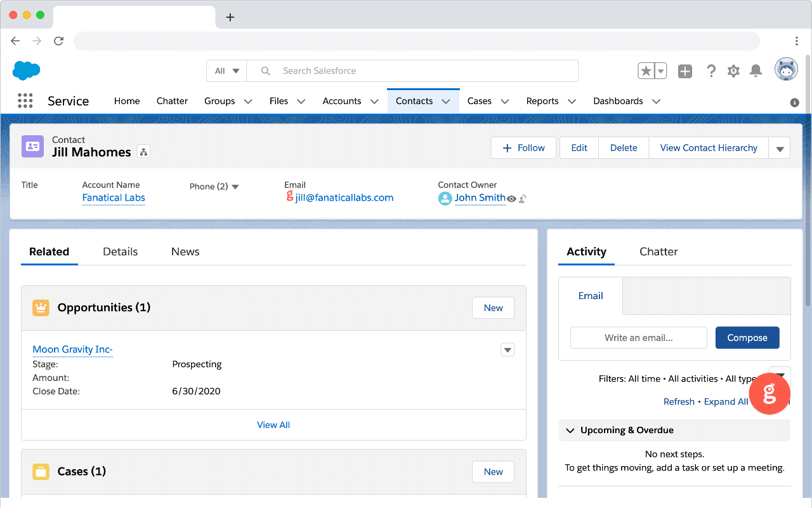Open more actions dropdown beside View Contact Hierarchy
This screenshot has width=812, height=508.
click(780, 149)
